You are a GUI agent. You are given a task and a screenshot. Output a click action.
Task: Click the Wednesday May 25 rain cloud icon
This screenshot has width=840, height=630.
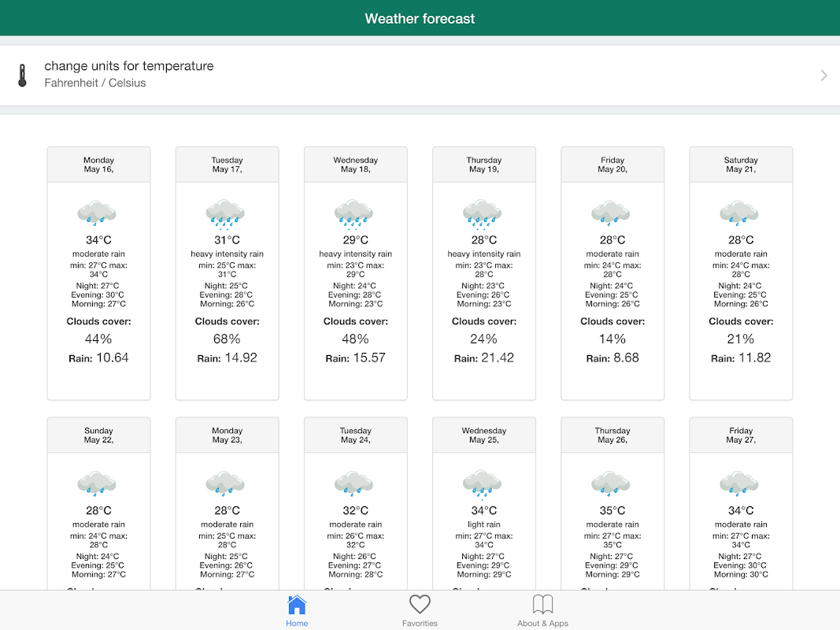coord(483,484)
